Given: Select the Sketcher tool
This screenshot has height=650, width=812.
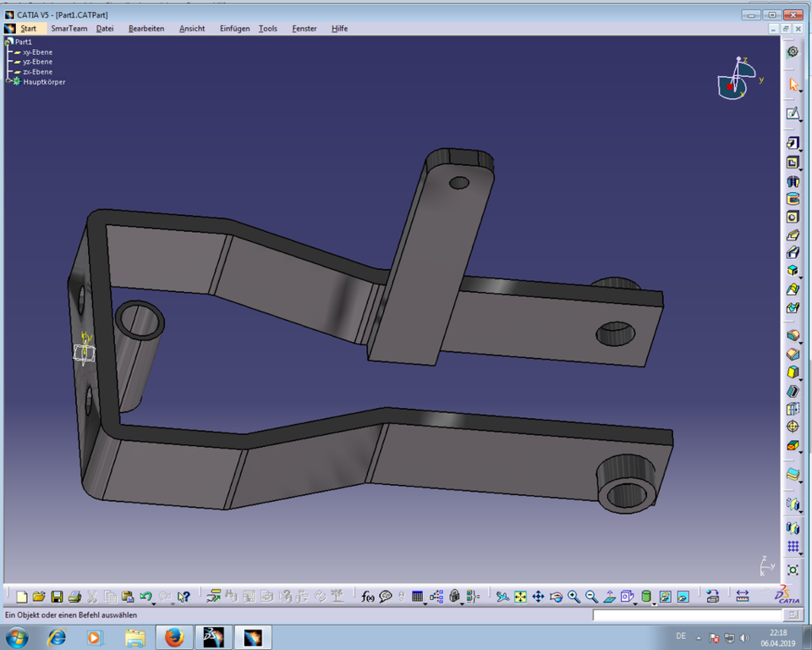Looking at the screenshot, I should click(x=794, y=113).
